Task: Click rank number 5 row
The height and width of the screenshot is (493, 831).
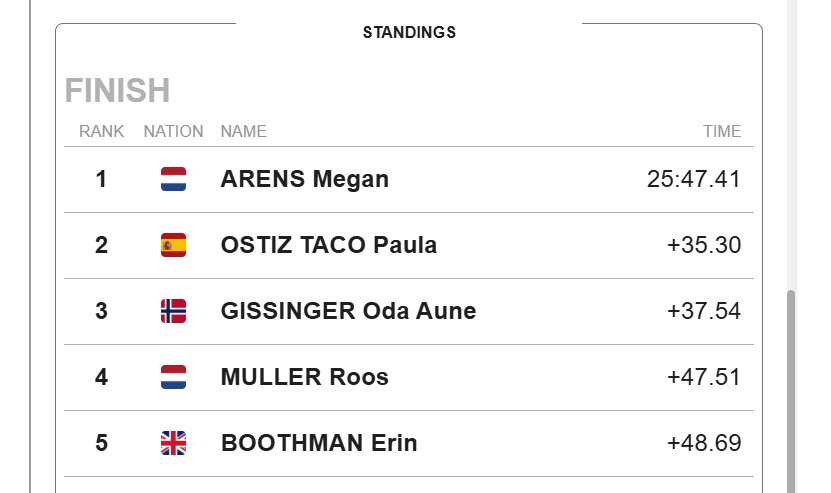Action: (x=409, y=443)
